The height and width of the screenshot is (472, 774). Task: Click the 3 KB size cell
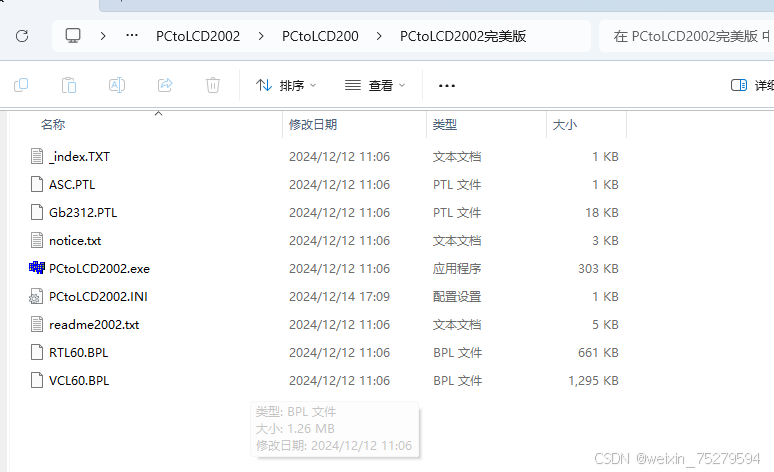tap(605, 240)
